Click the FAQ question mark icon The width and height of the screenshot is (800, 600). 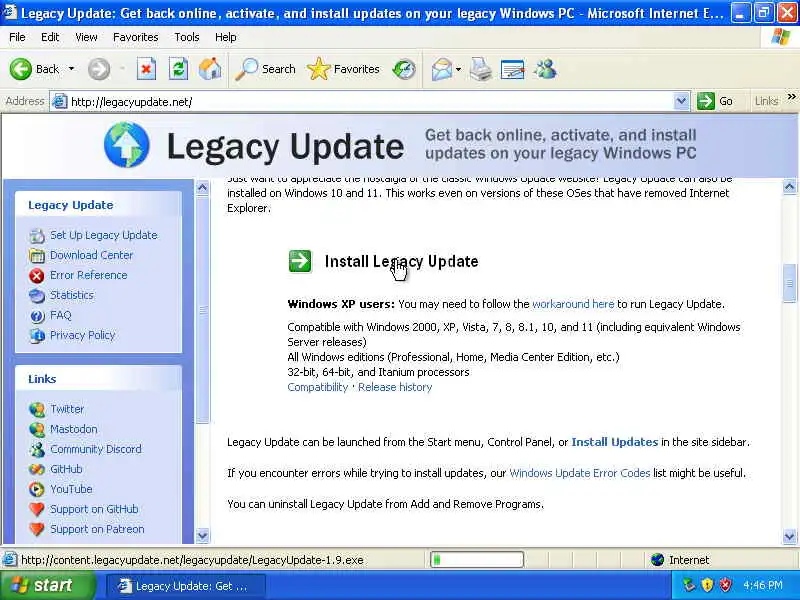[37, 316]
